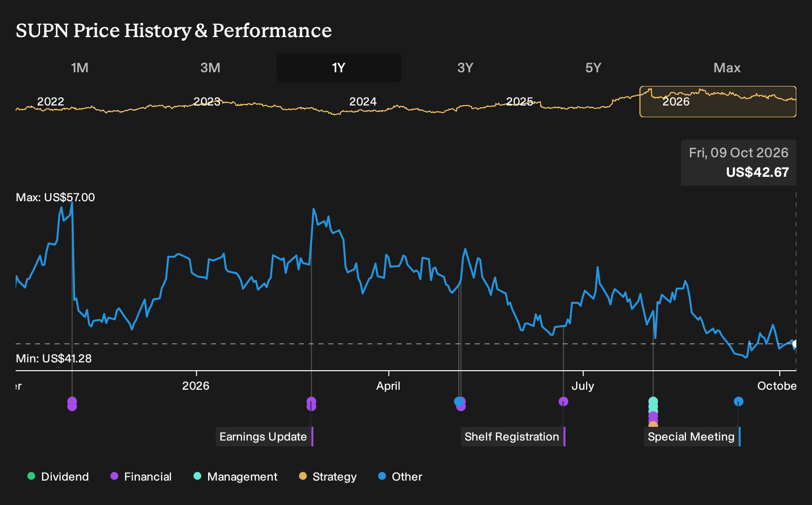Click the April axis label

point(388,386)
